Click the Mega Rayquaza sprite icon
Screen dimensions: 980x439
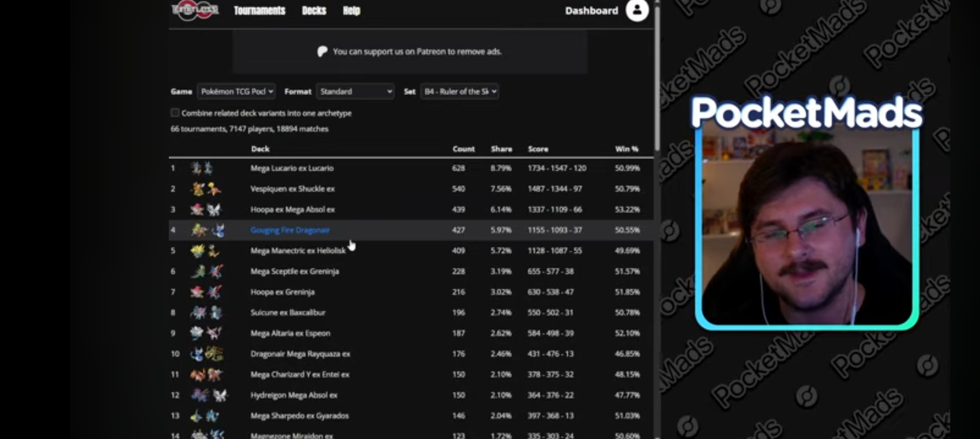tap(214, 354)
